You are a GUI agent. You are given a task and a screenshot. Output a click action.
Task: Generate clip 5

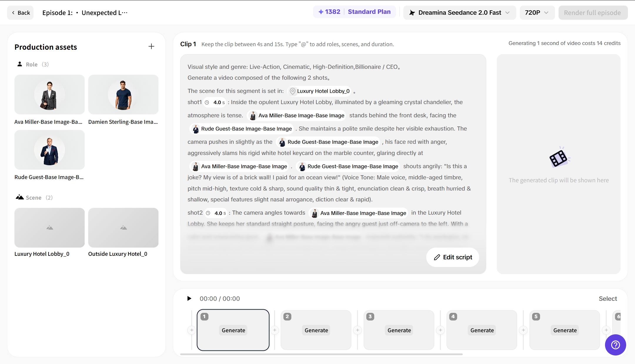coord(565,330)
